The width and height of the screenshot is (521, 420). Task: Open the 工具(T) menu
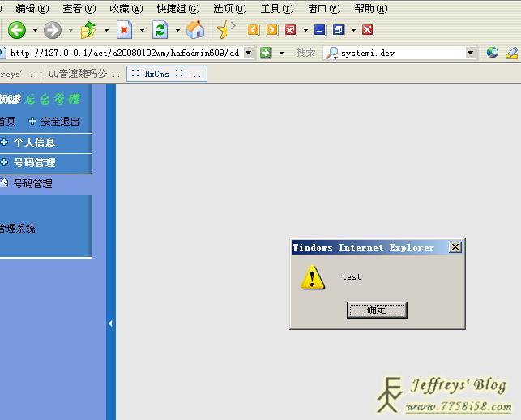click(x=275, y=9)
